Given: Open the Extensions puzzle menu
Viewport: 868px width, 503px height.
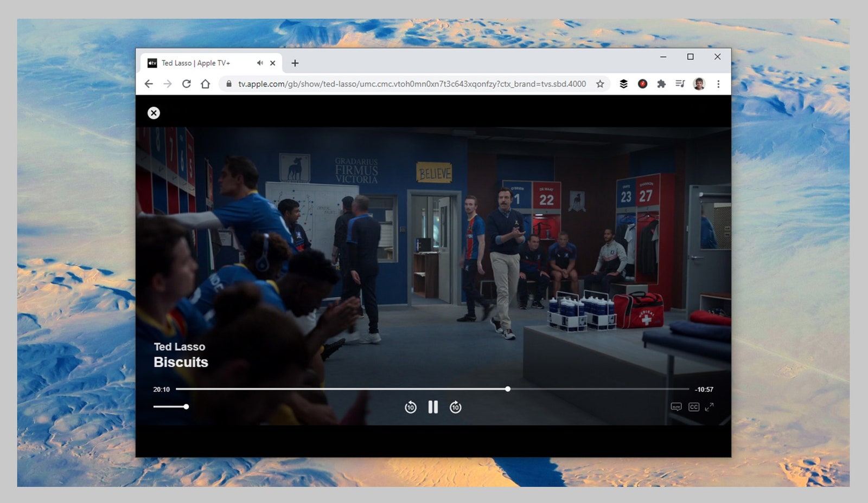Looking at the screenshot, I should coord(661,83).
